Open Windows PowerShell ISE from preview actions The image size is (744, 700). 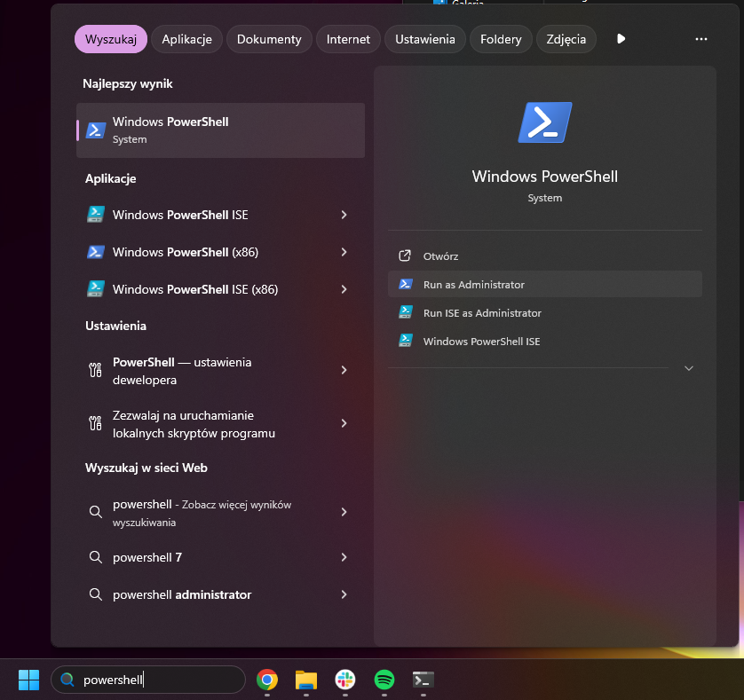(x=545, y=341)
